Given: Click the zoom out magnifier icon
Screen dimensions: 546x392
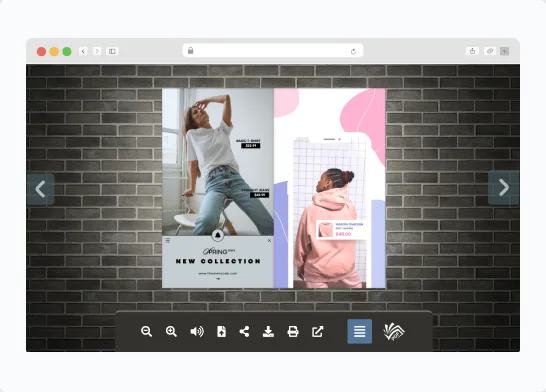Looking at the screenshot, I should 147,331.
